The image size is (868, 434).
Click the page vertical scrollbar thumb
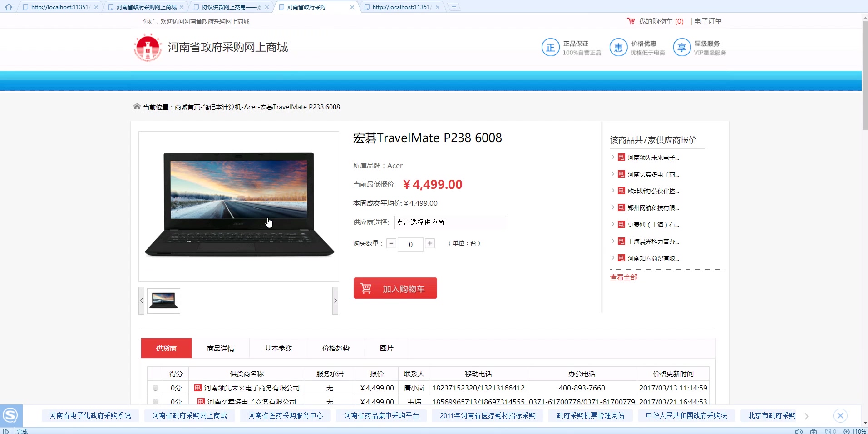click(865, 75)
